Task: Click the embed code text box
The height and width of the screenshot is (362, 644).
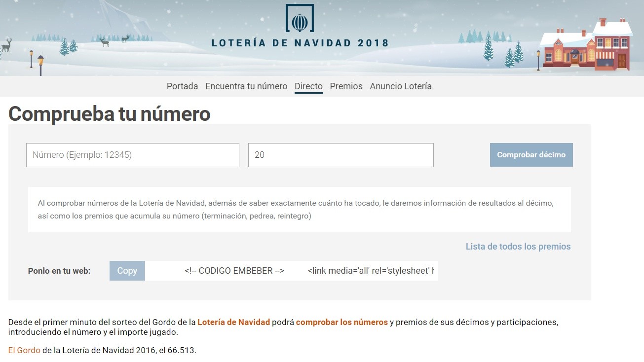Action: (x=291, y=270)
